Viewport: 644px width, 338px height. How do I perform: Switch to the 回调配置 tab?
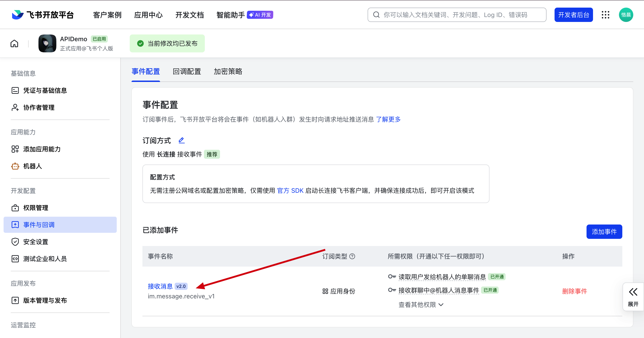187,72
